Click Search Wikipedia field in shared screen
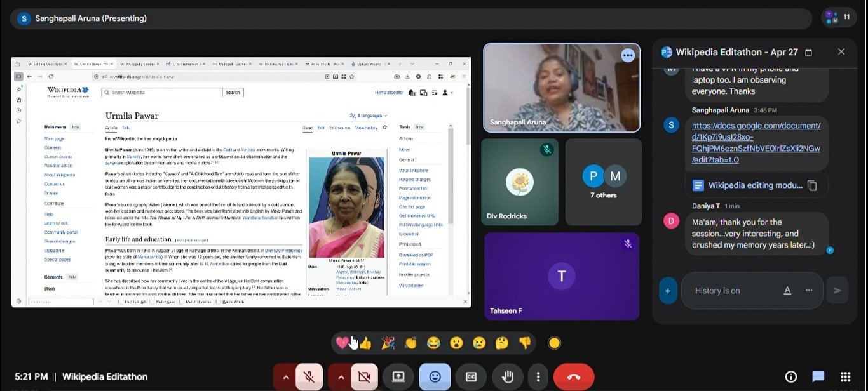868x391 pixels. 162,93
